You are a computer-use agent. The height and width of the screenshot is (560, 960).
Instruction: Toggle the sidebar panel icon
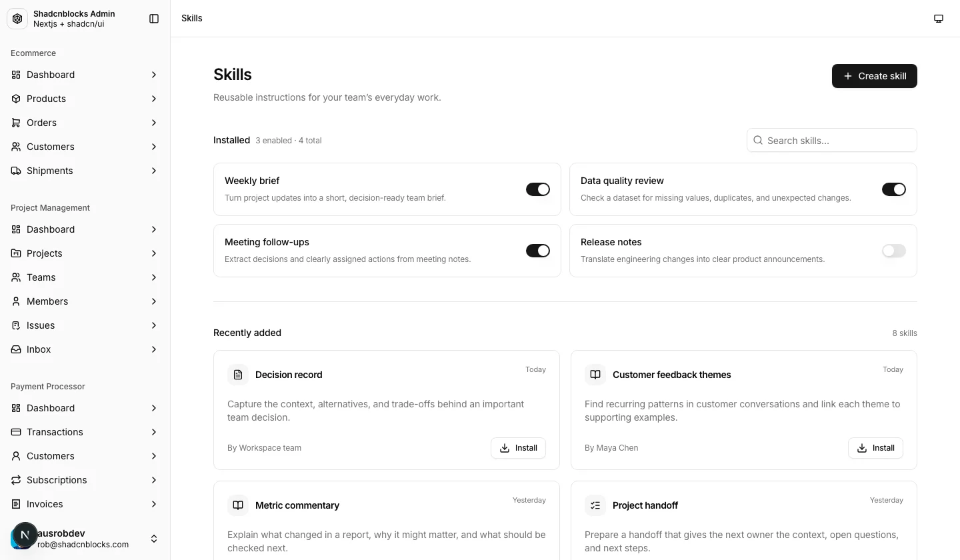pos(154,19)
